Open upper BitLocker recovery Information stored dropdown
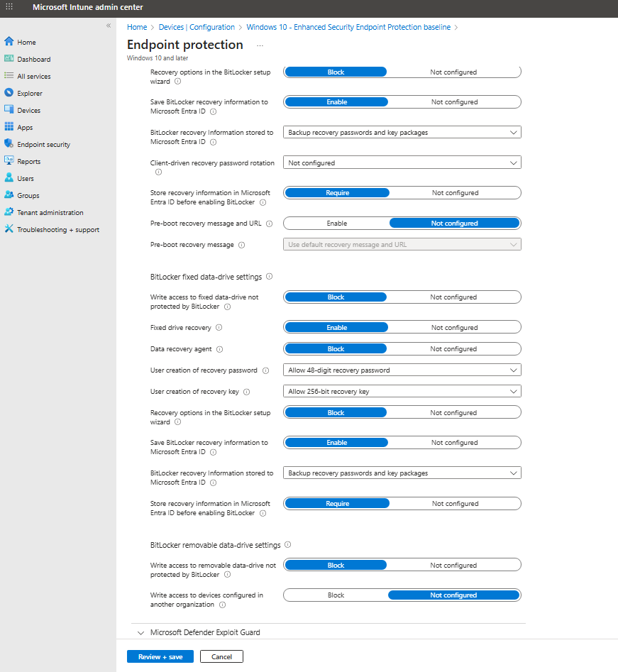The height and width of the screenshot is (672, 618). click(402, 133)
